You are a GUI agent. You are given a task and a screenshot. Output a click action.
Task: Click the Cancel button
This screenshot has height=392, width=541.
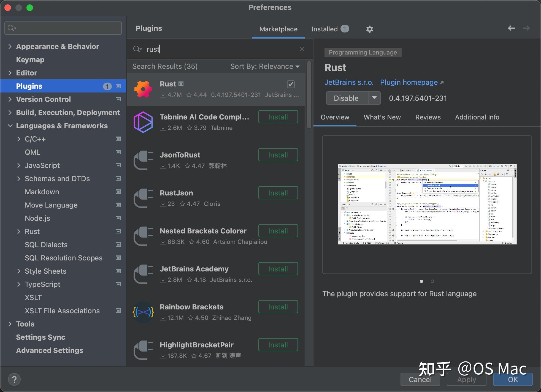(420, 379)
